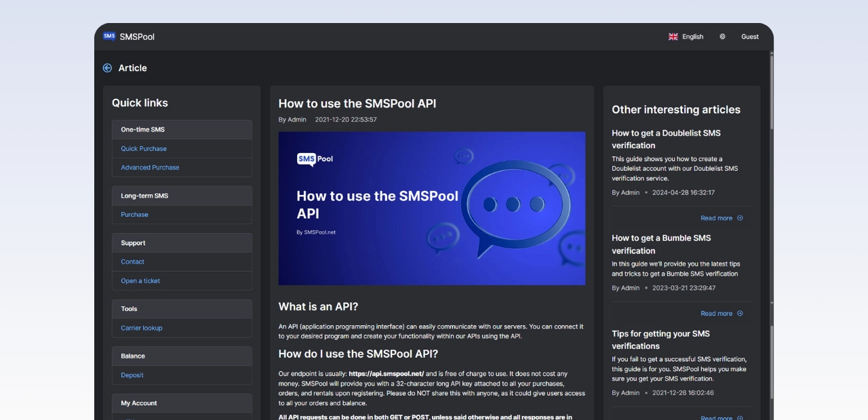This screenshot has height=420, width=868.
Task: Click the One-time SMS section header
Action: pyautogui.click(x=182, y=129)
